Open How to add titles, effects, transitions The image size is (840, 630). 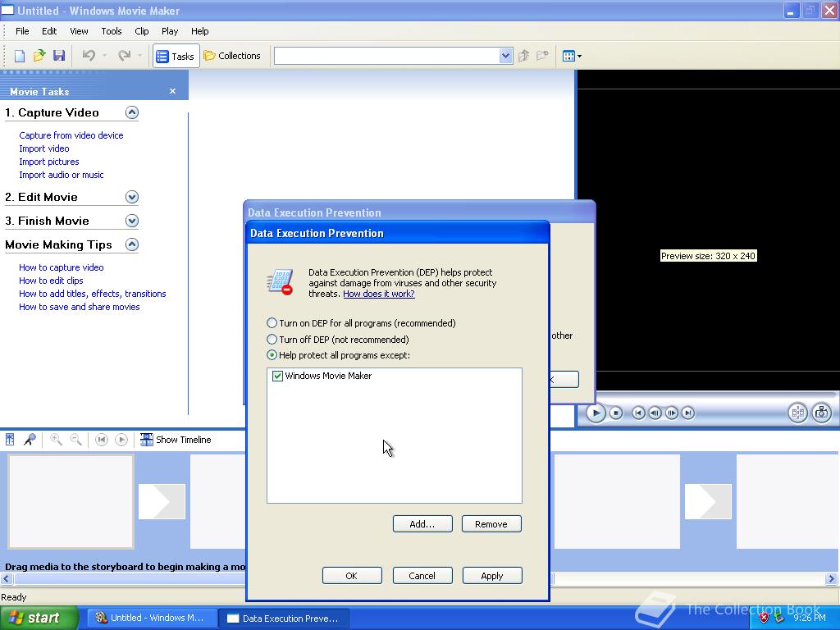tap(92, 294)
